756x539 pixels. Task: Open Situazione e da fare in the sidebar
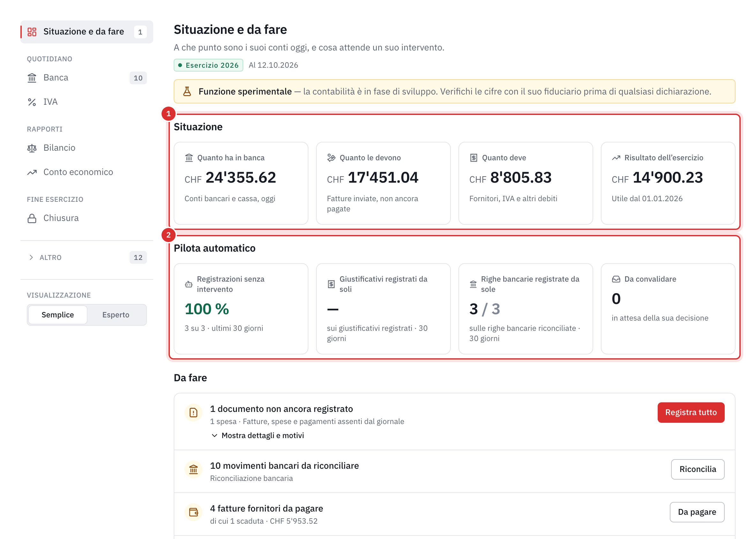pyautogui.click(x=87, y=32)
